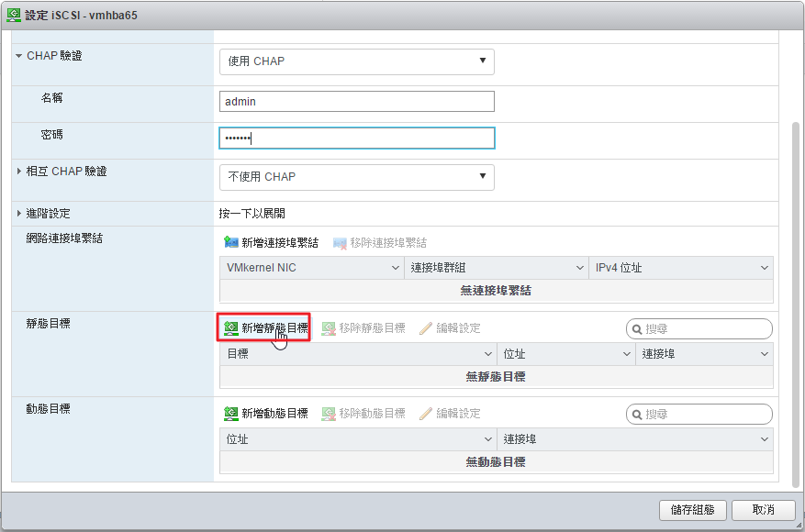Open the IPv4 位址 column menu arrow
The height and width of the screenshot is (532, 805).
coord(765,268)
